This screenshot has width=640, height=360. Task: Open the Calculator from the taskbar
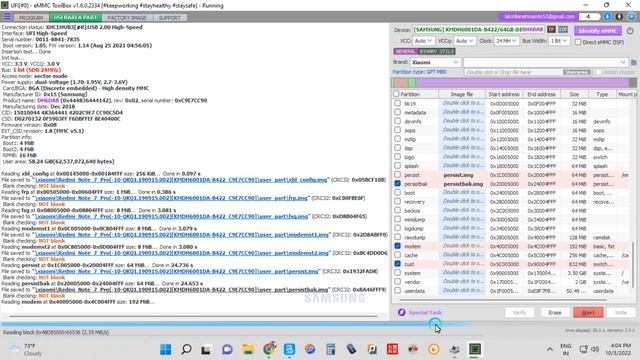331,349
